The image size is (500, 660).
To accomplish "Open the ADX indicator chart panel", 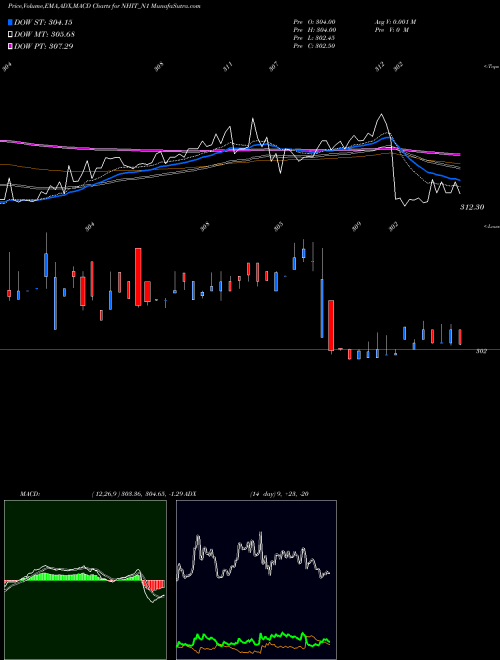I will (256, 580).
